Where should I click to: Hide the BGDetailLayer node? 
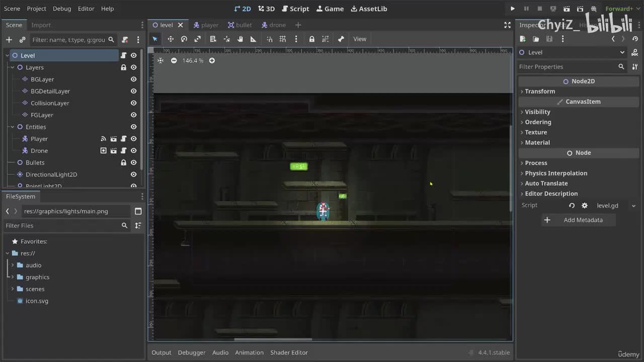pyautogui.click(x=134, y=91)
